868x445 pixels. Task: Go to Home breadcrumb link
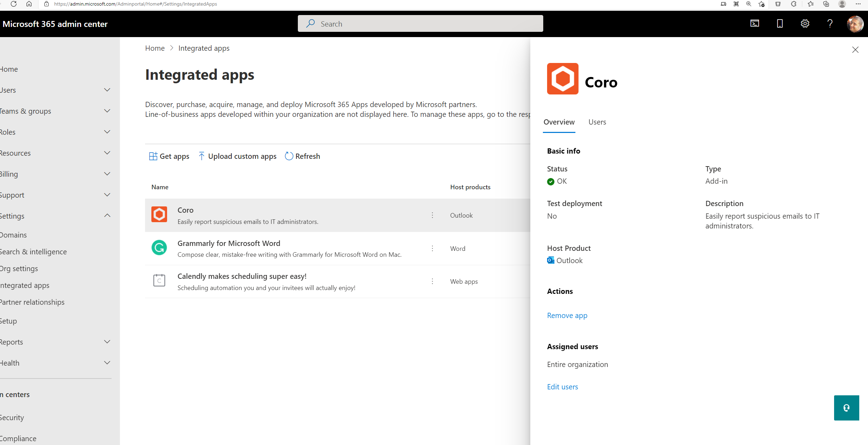(155, 48)
